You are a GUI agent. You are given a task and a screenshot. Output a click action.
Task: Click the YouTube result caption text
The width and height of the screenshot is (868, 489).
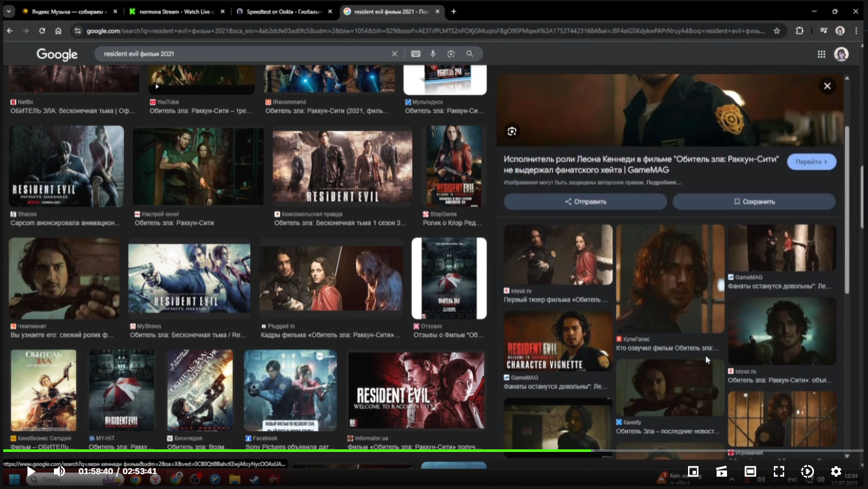[201, 111]
